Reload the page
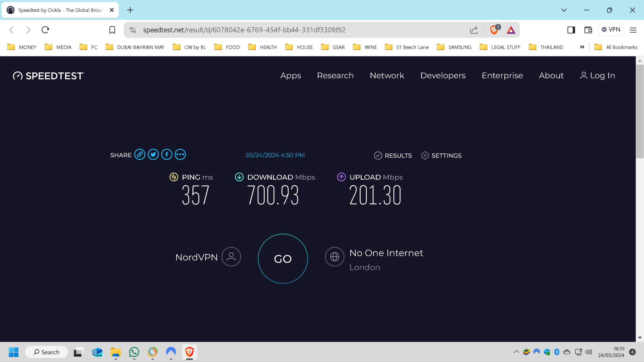644x362 pixels. (x=45, y=30)
